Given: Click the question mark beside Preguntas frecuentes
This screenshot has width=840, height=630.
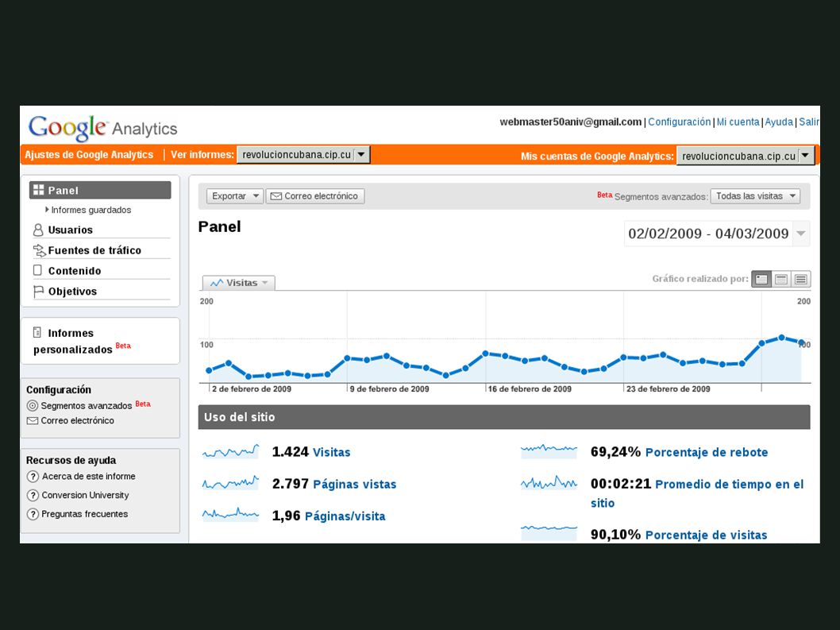Looking at the screenshot, I should point(33,514).
